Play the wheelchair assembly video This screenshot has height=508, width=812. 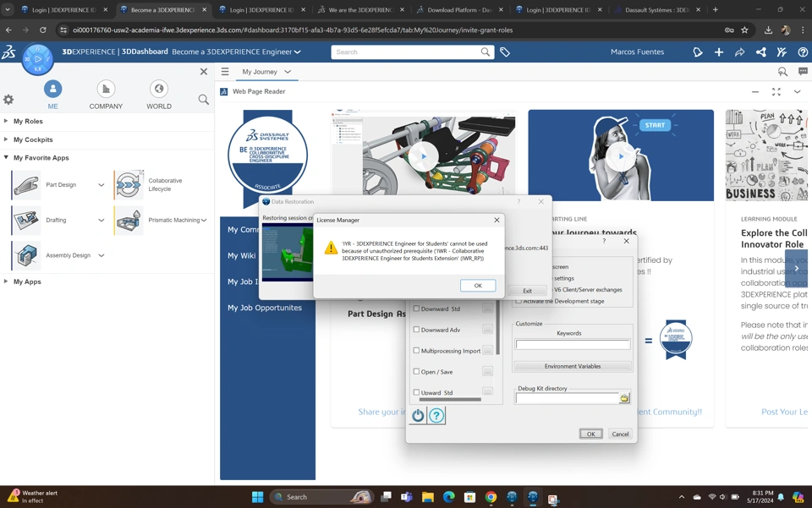coord(424,156)
